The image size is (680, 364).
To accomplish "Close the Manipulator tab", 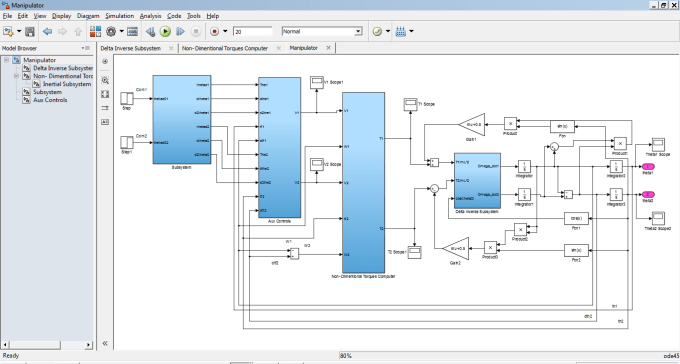I will pyautogui.click(x=328, y=48).
